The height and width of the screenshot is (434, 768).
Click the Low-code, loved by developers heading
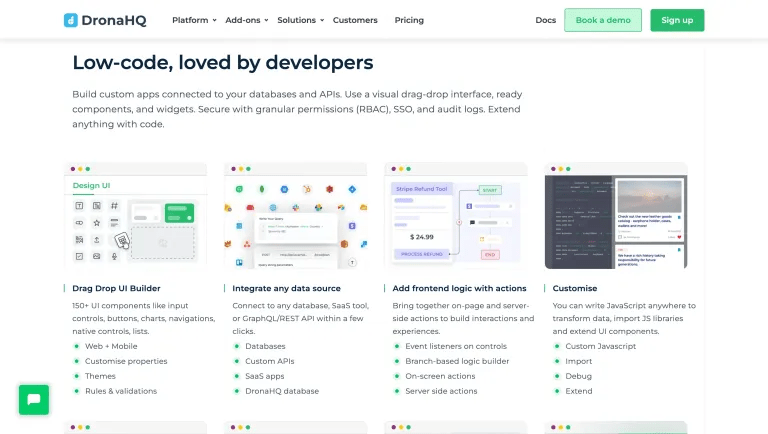click(x=223, y=63)
